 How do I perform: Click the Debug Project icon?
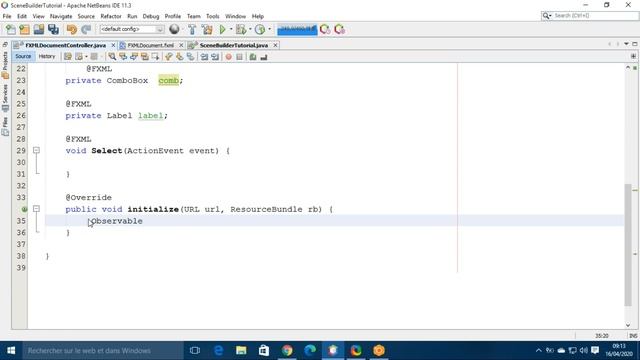tap(241, 29)
